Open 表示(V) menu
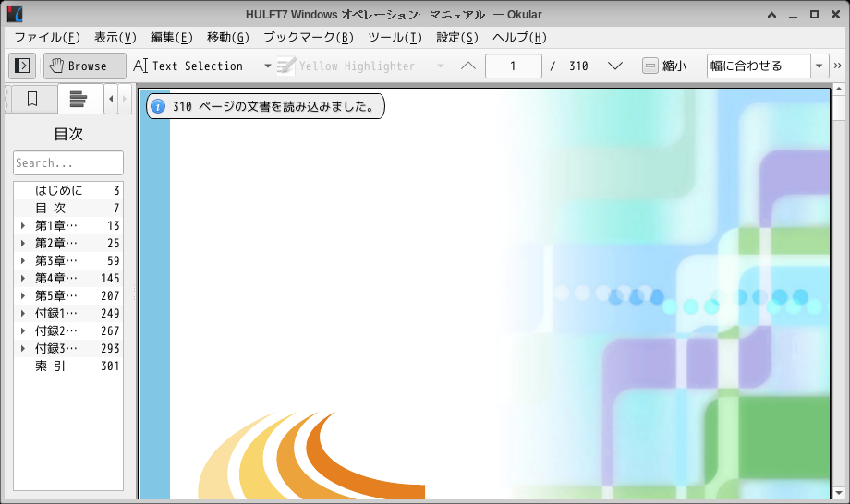The image size is (850, 504). 115,37
